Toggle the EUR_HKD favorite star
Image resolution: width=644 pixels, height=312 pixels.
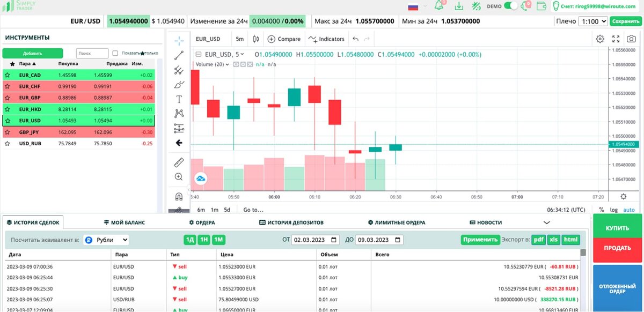(x=8, y=109)
